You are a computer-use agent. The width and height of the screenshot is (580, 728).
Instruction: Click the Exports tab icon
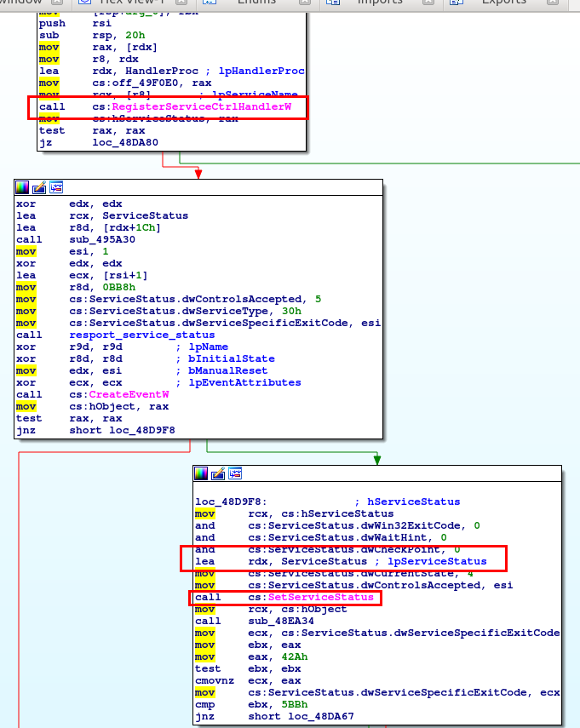tap(458, 3)
